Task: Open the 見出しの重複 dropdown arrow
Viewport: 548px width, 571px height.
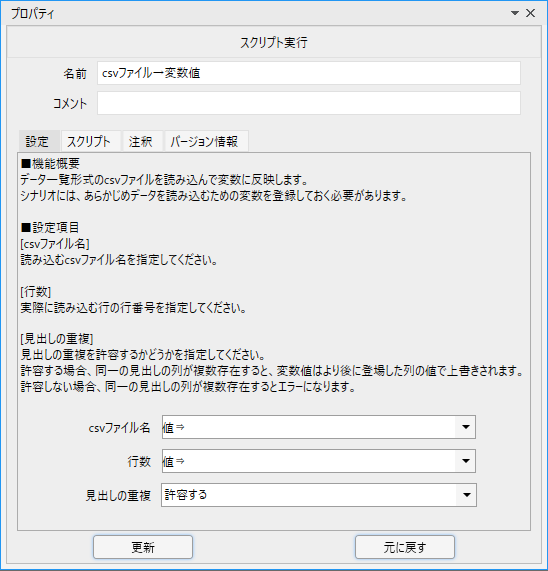Action: point(466,495)
